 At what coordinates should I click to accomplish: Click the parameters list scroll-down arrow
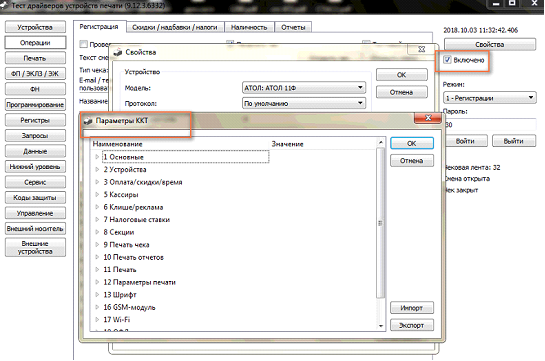click(x=381, y=326)
